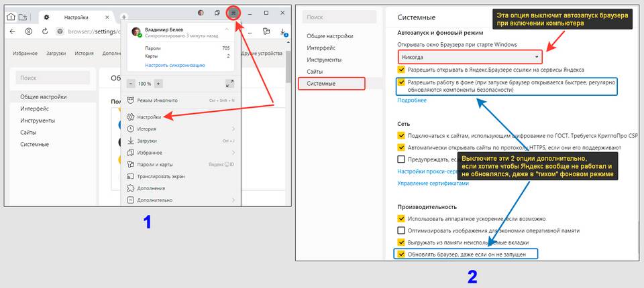Screen dimensions: 644x288
Task: Select Сайты in the left window sidebar
Action: point(28,133)
